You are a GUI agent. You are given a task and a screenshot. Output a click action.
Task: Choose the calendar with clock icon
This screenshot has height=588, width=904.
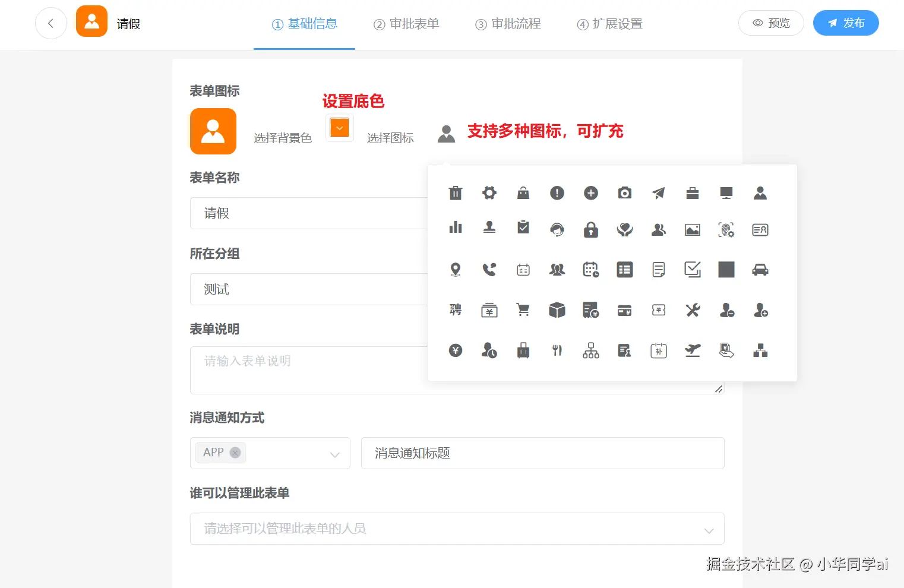[x=591, y=270]
